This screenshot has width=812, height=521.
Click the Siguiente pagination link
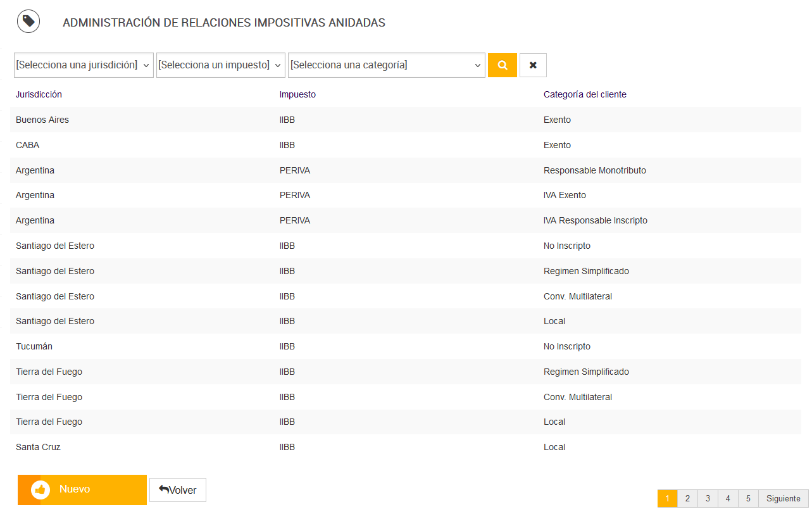point(783,499)
